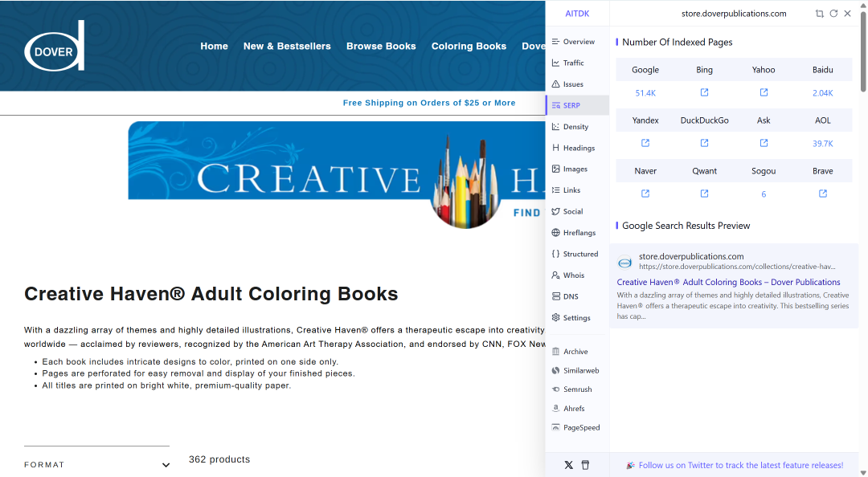Click the preview site favicon
The image size is (868, 477).
coord(625,263)
